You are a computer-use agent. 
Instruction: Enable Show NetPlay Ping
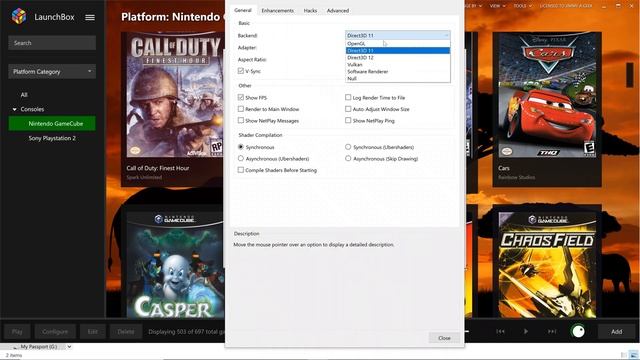click(x=348, y=120)
